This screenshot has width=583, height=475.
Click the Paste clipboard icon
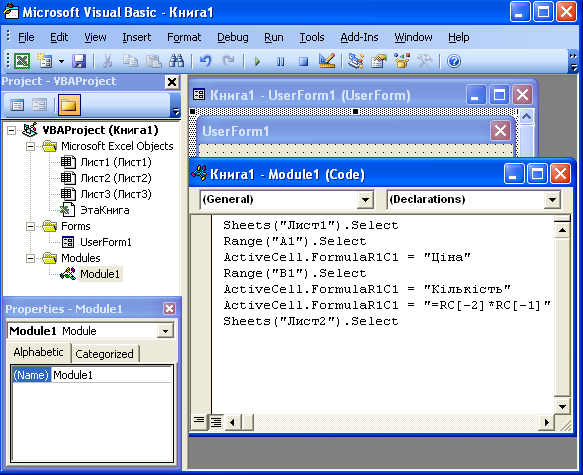[154, 61]
